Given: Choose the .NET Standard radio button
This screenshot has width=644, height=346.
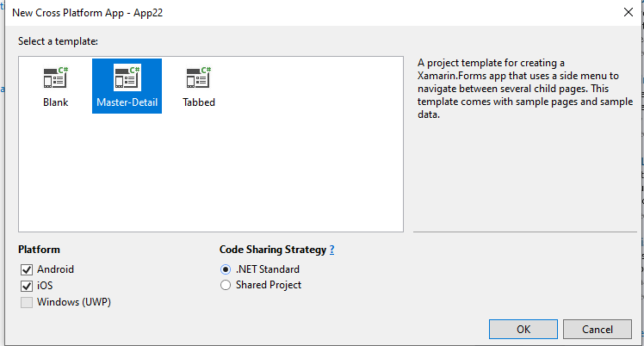Looking at the screenshot, I should [x=226, y=269].
